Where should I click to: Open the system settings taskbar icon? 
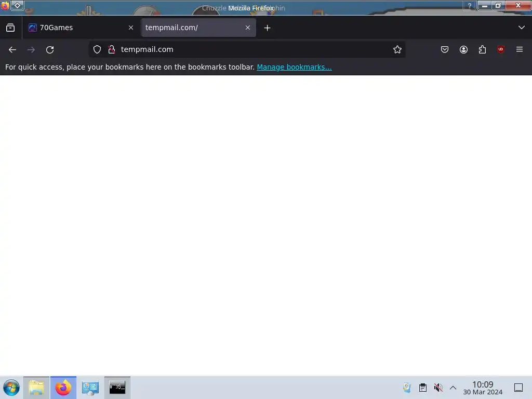tap(90, 388)
